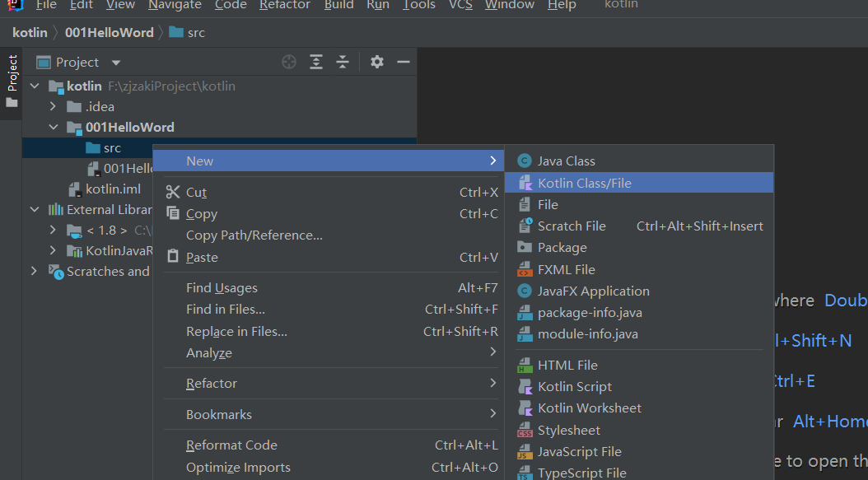Select the kotlin.iml file

[x=113, y=189]
